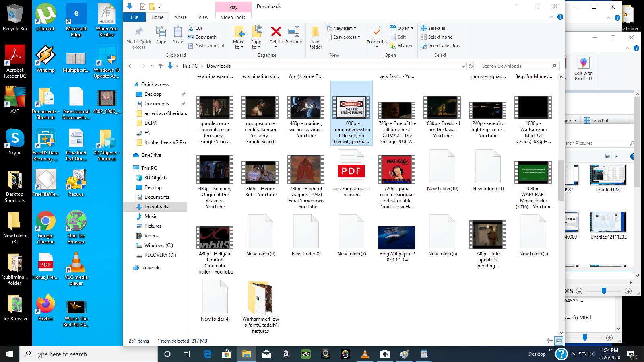The width and height of the screenshot is (644, 362).
Task: Select Network in navigation pane
Action: click(150, 268)
